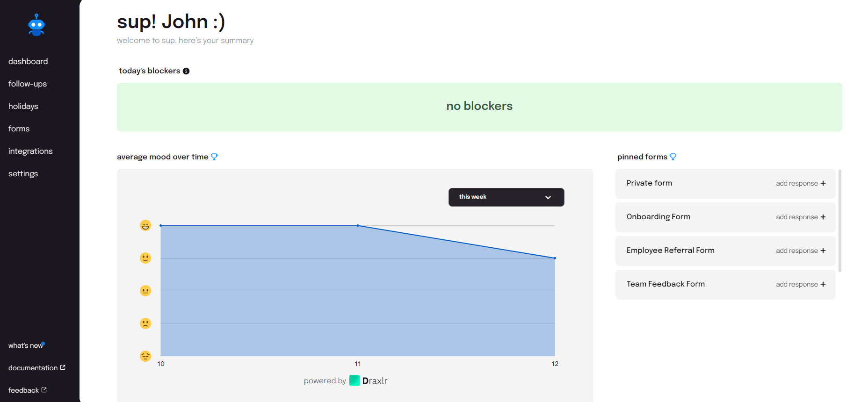Open the 'this week' time range dropdown

click(x=506, y=197)
